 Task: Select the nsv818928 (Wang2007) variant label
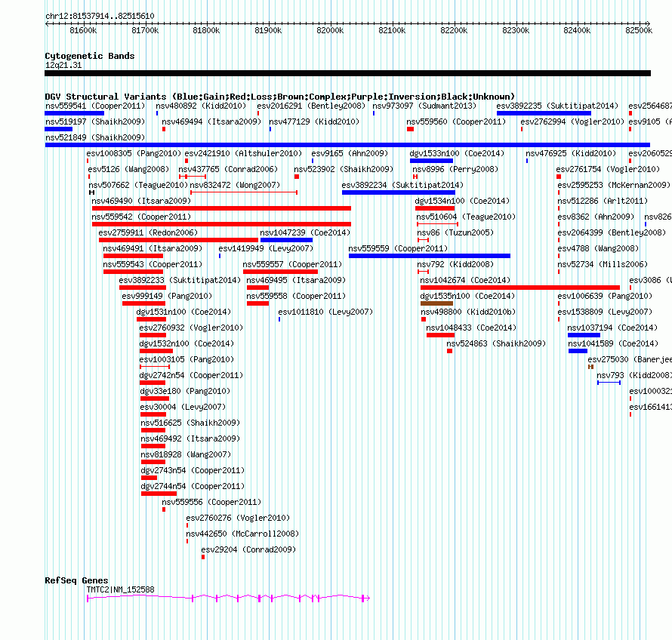click(186, 454)
